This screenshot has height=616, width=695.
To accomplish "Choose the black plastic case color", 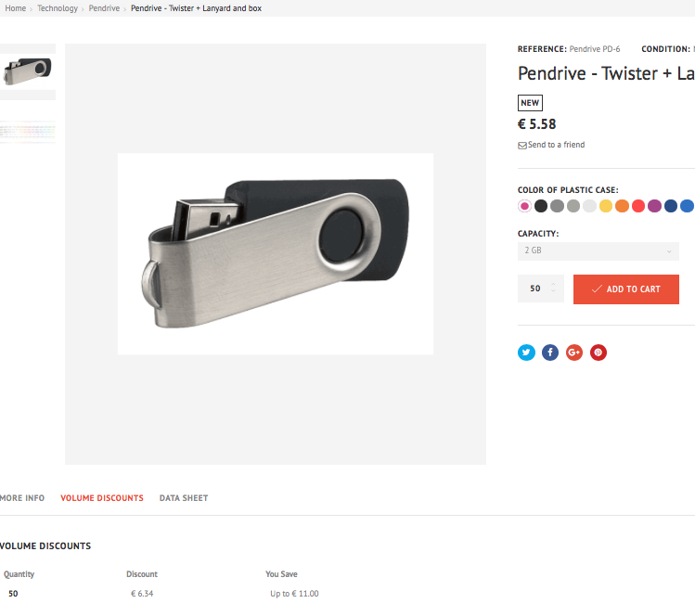I will 541,206.
